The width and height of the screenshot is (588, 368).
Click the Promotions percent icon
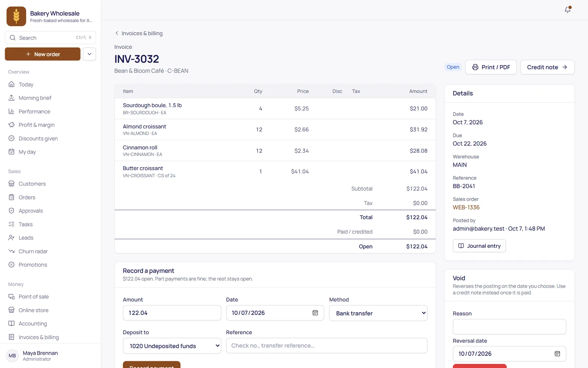tap(11, 265)
